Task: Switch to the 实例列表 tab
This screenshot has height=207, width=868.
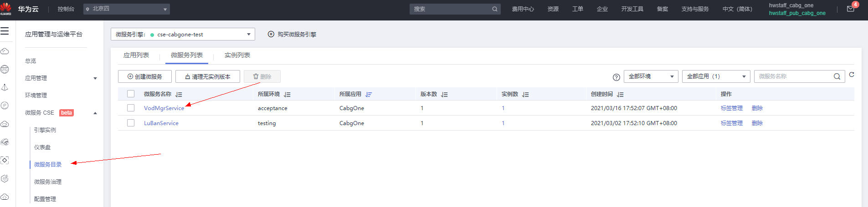Action: click(x=237, y=55)
